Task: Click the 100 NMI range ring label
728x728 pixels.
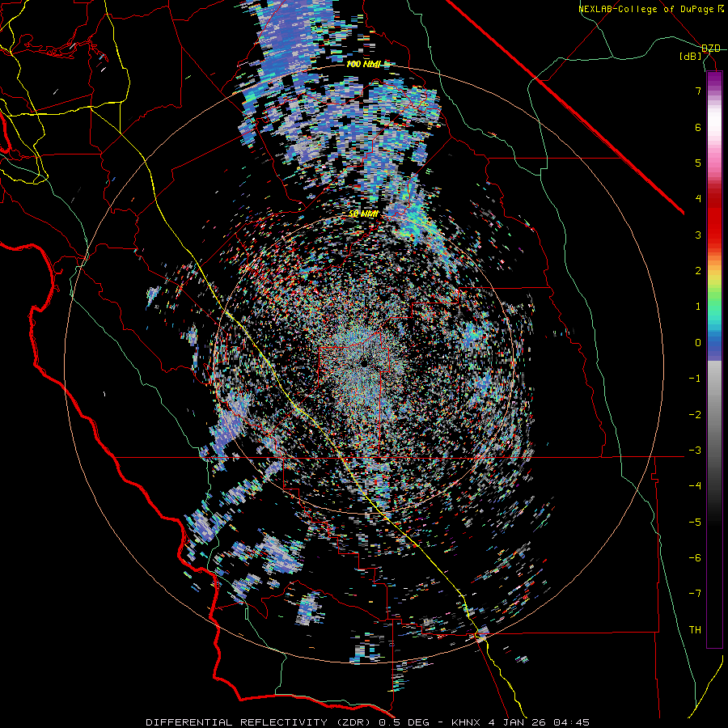Action: [363, 64]
